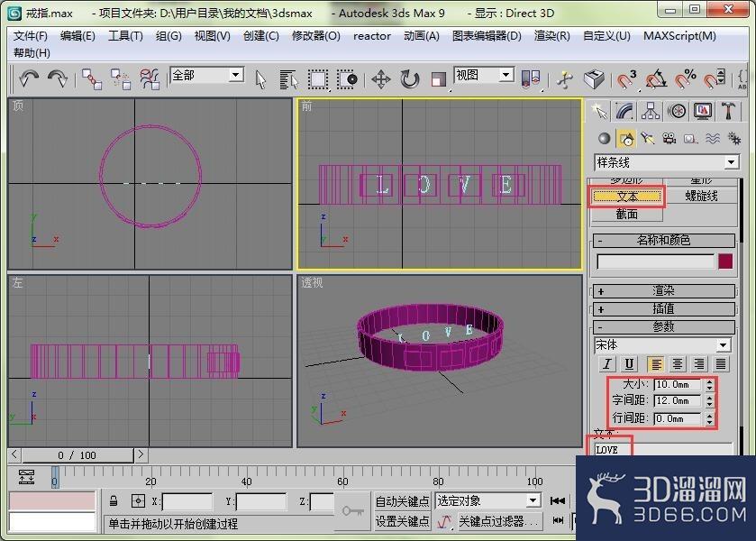Choose the Rectangular Selection Region tool
The width and height of the screenshot is (756, 541).
point(318,79)
